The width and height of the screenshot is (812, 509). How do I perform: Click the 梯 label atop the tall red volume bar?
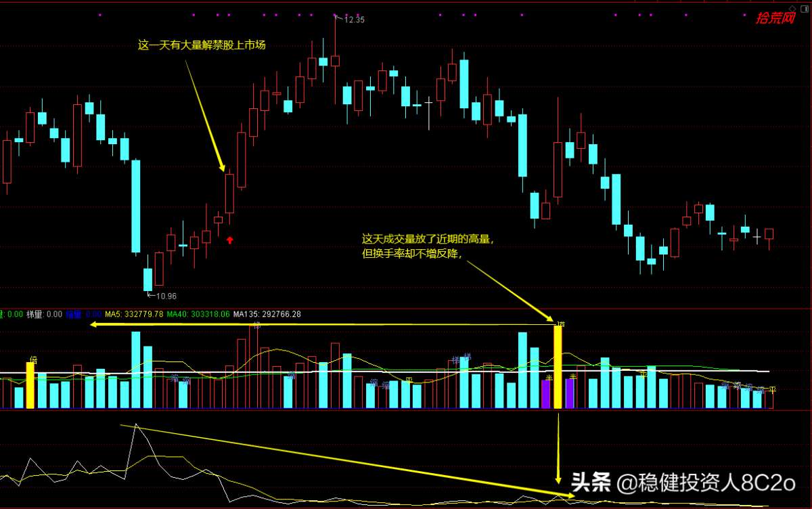tap(256, 326)
